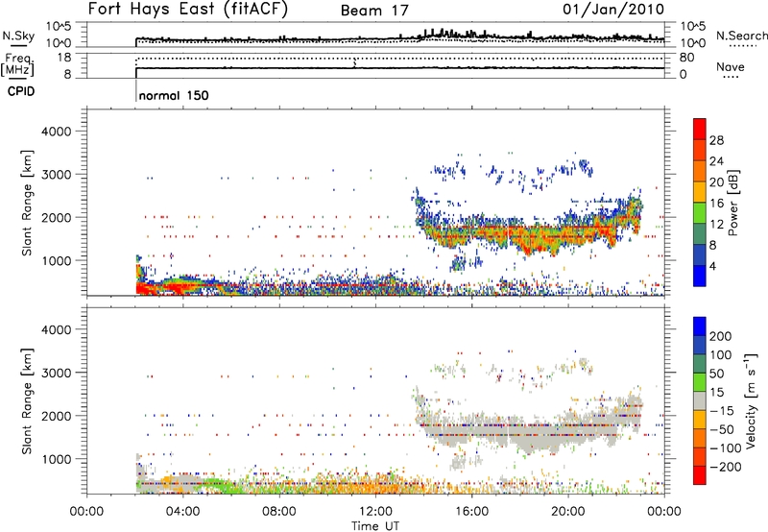Click the '200' label on the Velocity colorbar
The height and width of the screenshot is (532, 768).
tap(721, 336)
